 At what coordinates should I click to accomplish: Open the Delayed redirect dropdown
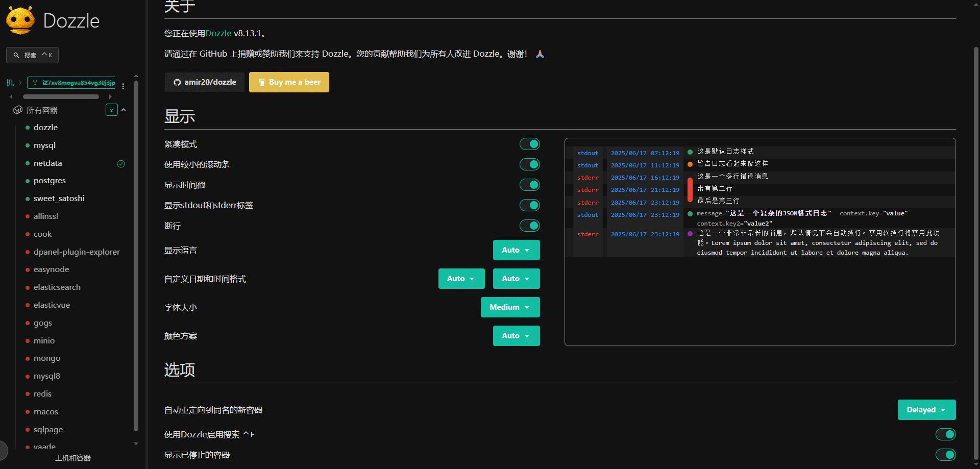click(926, 410)
